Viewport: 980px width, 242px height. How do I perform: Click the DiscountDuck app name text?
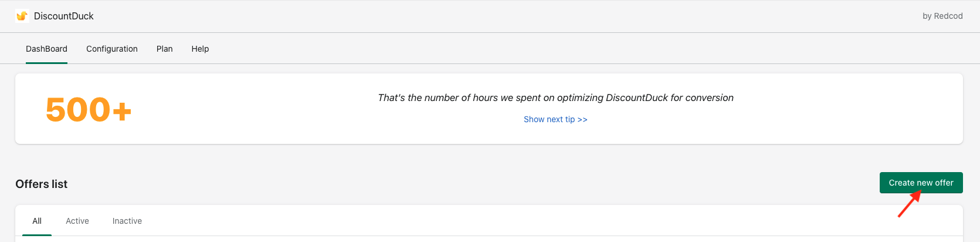coord(64,16)
